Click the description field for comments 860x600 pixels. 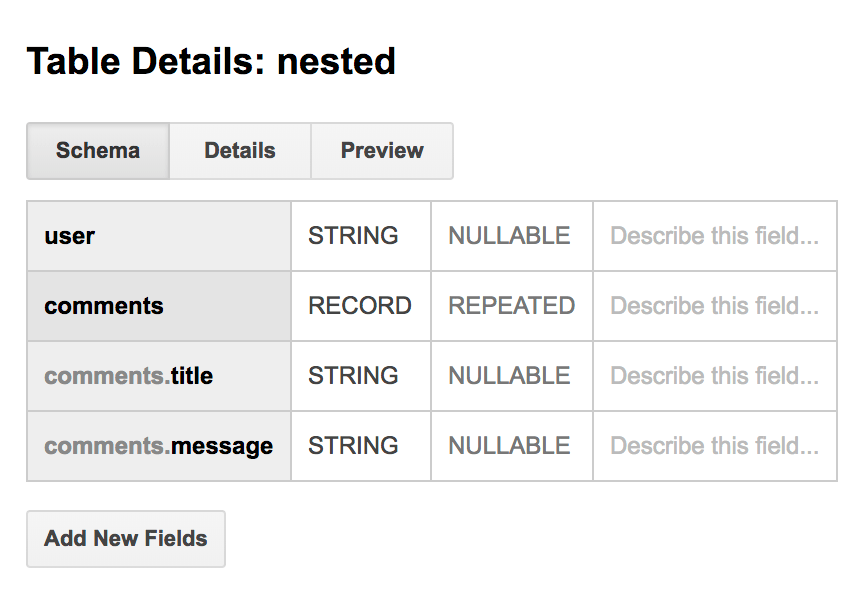(x=714, y=306)
